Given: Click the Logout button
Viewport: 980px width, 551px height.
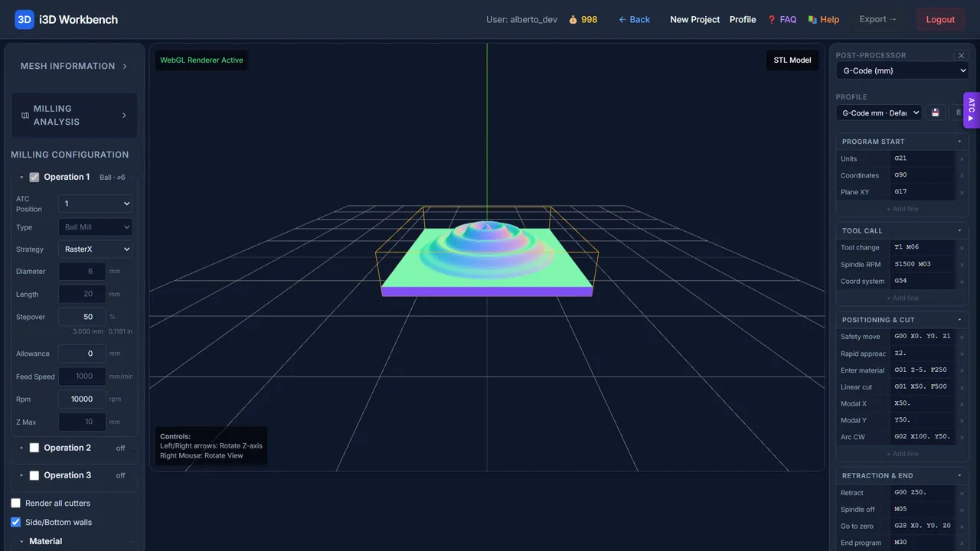Looking at the screenshot, I should [940, 20].
